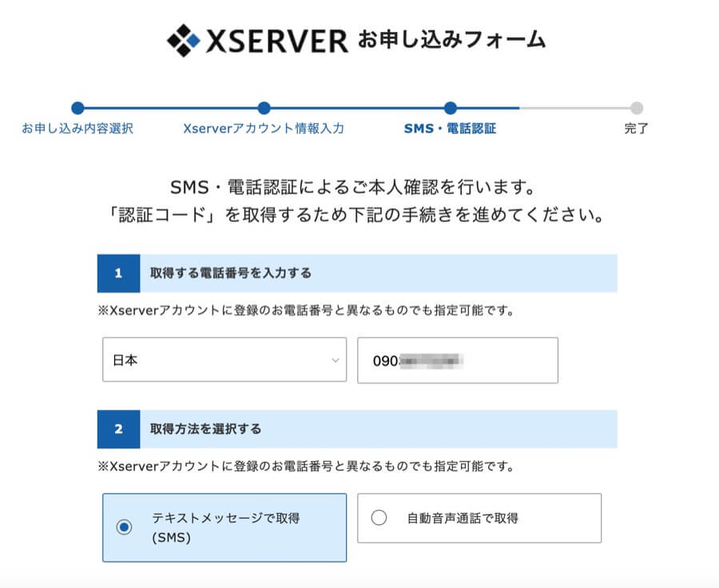Screen dimensions: 719x588
Task: Click the 取得する電話番号を入力する section header
Action: [231, 273]
